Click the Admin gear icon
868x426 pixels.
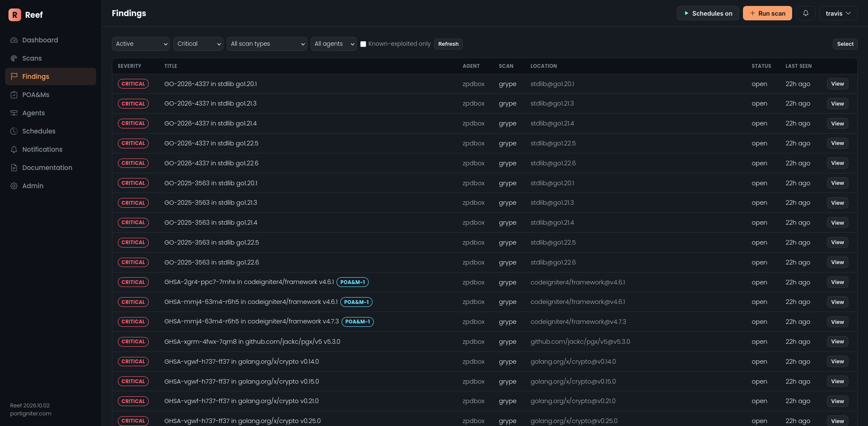click(14, 186)
